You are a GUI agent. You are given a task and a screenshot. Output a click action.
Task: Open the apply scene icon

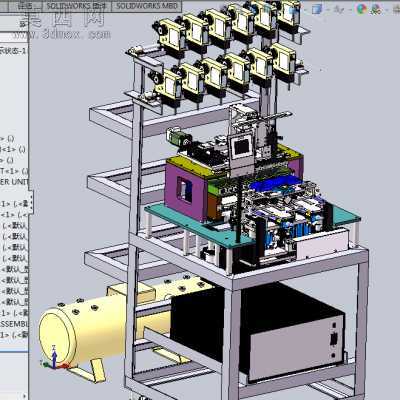click(377, 9)
